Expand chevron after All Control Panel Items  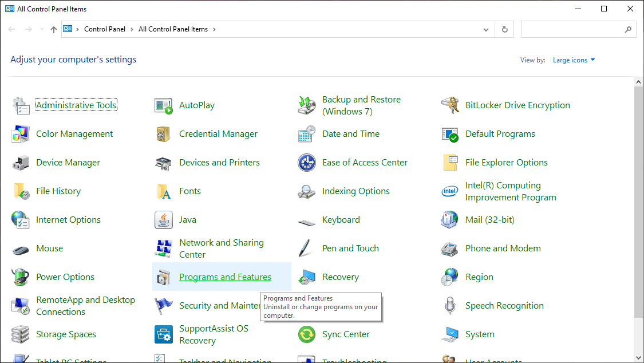(214, 30)
